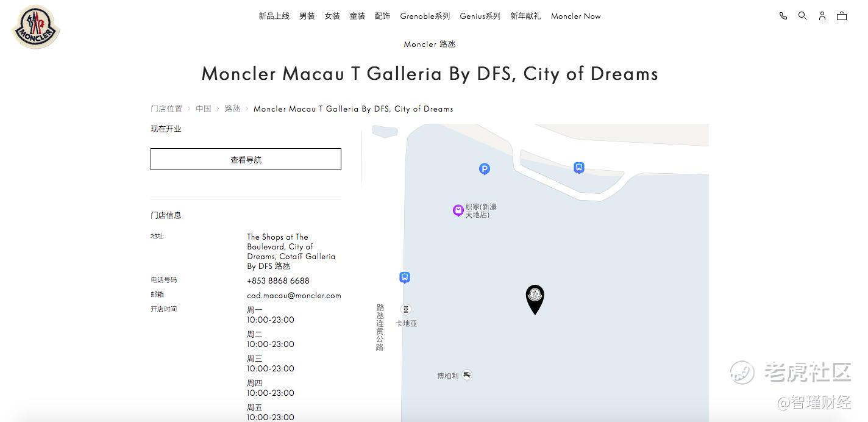This screenshot has height=422, width=868.
Task: Click the bus stop marker near the curved road
Action: pyautogui.click(x=579, y=167)
